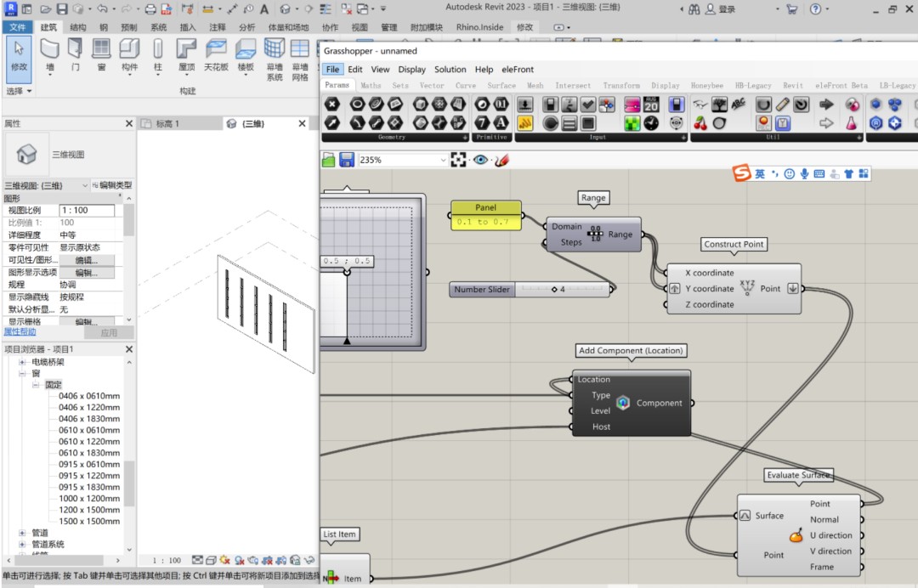Select the 墙 (Wall) tool in Revit ribbon
Viewport: 918px width, 588px height.
[x=49, y=54]
